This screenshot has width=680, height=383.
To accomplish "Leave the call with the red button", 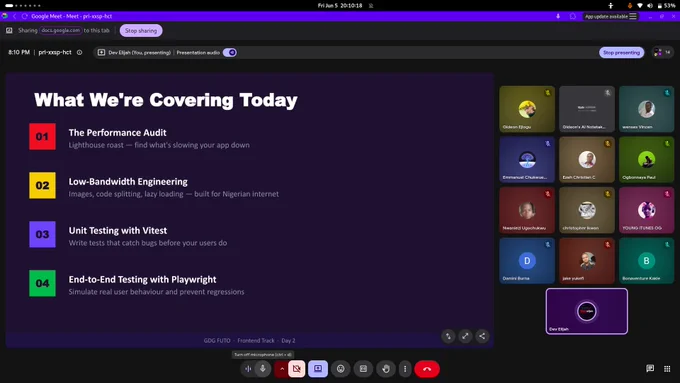I will (427, 369).
